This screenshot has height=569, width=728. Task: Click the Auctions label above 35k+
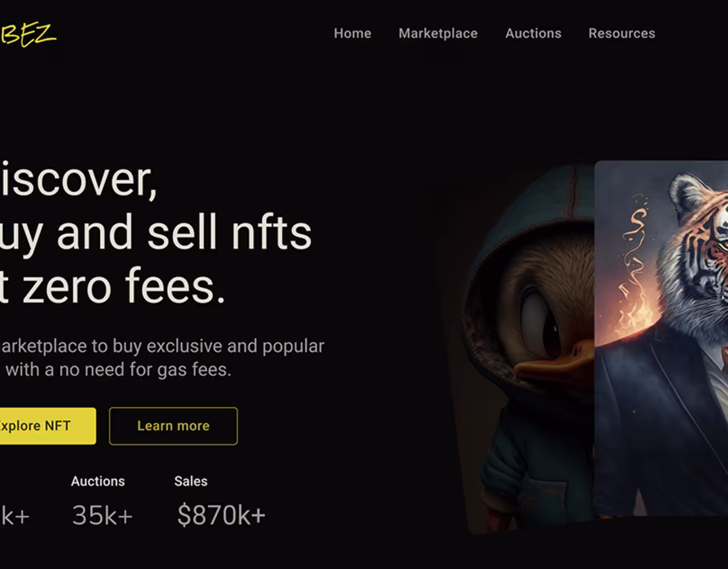[97, 482]
